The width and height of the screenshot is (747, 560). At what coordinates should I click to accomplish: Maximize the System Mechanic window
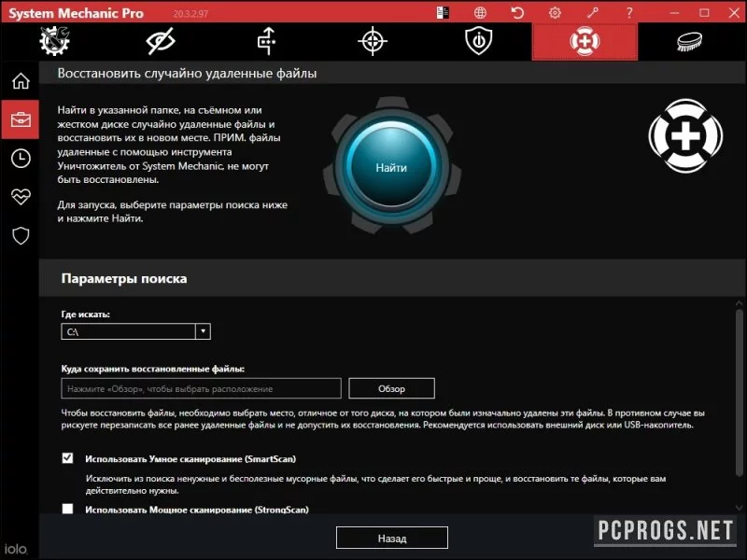(704, 12)
